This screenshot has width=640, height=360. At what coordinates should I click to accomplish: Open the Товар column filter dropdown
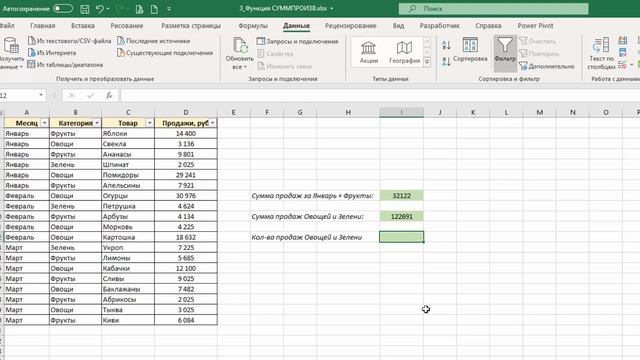pyautogui.click(x=149, y=123)
